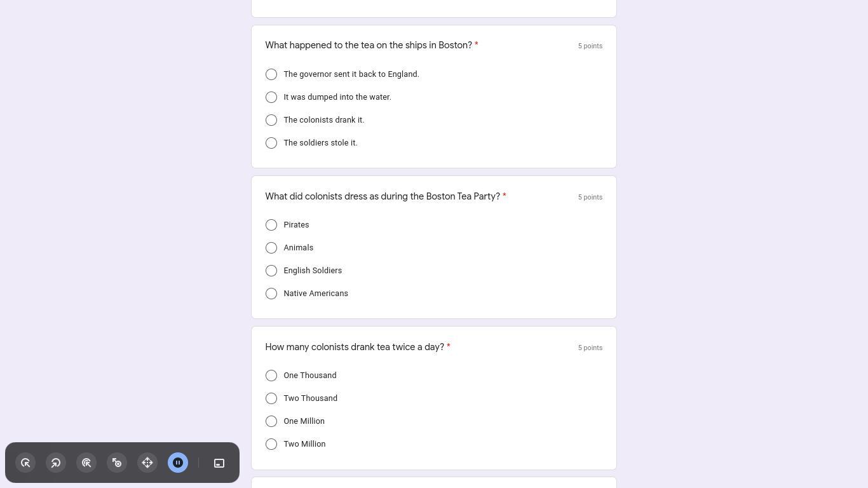The height and width of the screenshot is (488, 868).
Task: Pick 'The colonists drank it.' option
Action: [x=271, y=120]
